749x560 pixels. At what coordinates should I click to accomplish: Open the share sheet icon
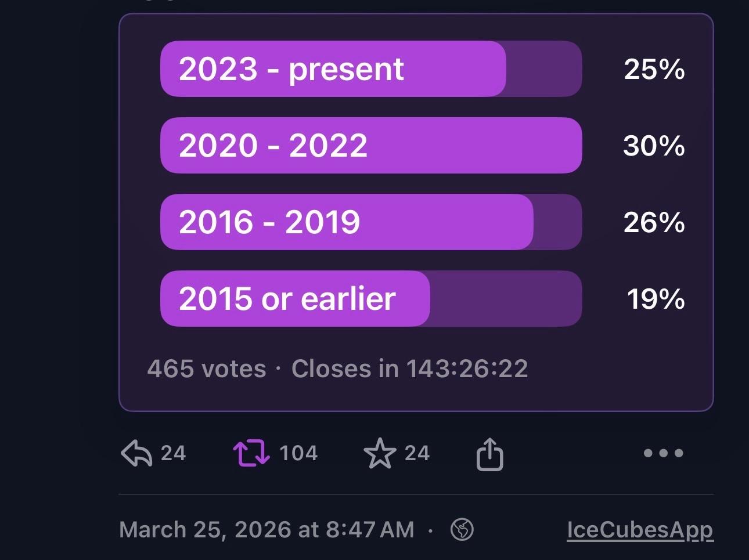(489, 454)
